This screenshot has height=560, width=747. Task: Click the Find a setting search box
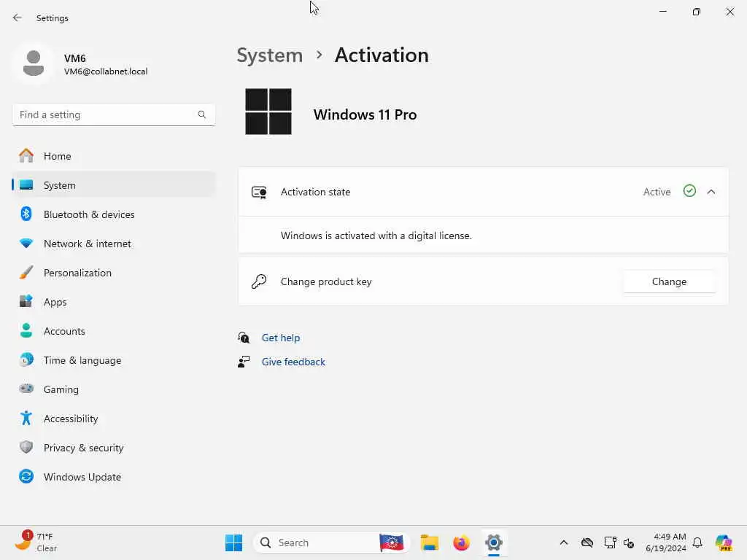(113, 114)
